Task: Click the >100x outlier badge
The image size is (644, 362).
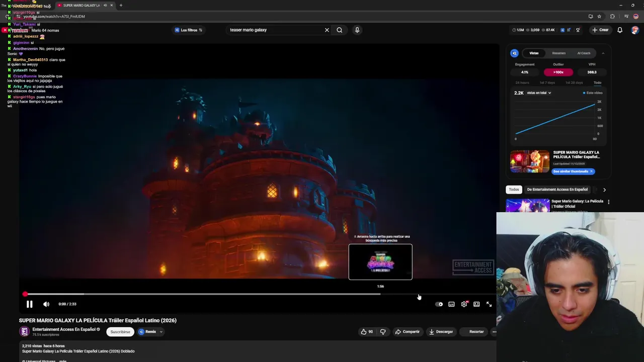Action: 558,72
